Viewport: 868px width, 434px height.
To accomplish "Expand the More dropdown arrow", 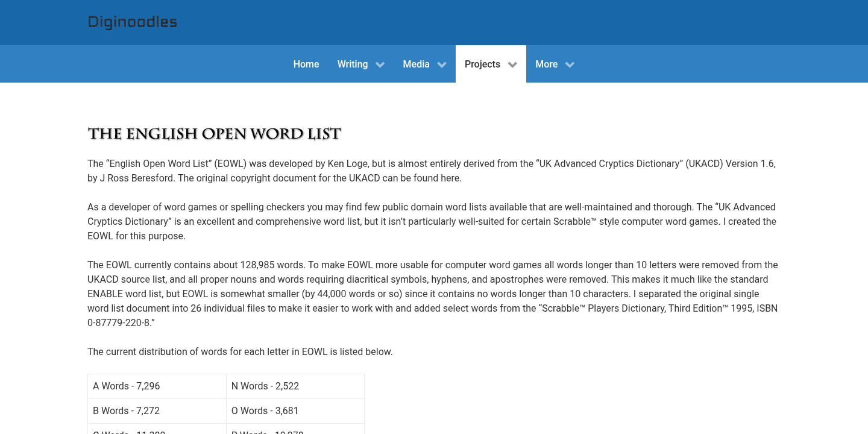I will (569, 64).
